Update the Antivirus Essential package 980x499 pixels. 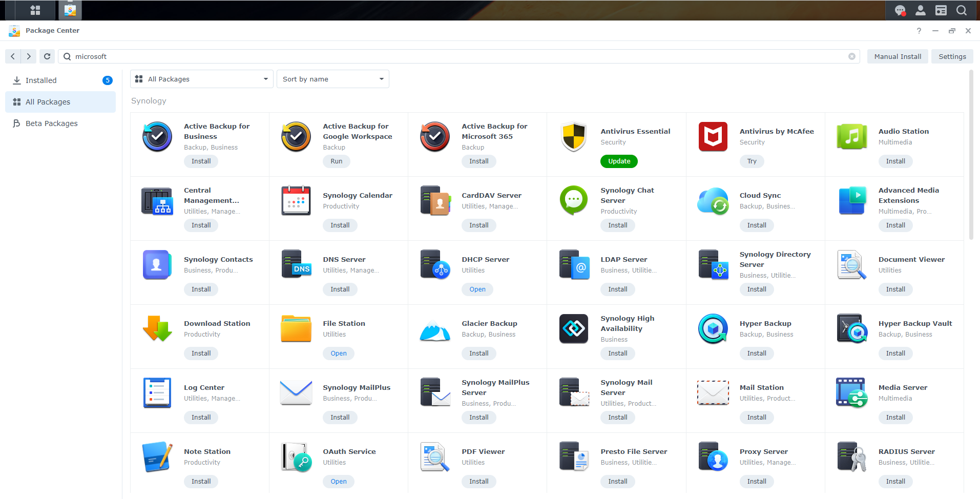(619, 161)
